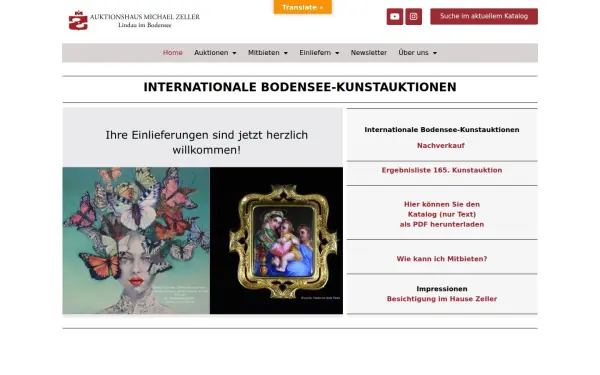The image size is (600, 375).
Task: Open Ergebnisliste 165. Kunstauktion link
Action: point(442,170)
